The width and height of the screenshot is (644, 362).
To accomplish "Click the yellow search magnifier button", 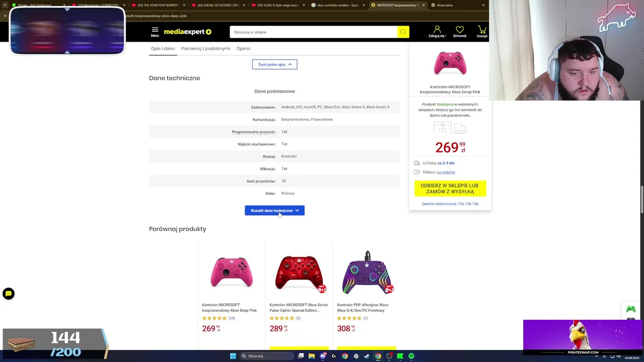I will 403,32.
